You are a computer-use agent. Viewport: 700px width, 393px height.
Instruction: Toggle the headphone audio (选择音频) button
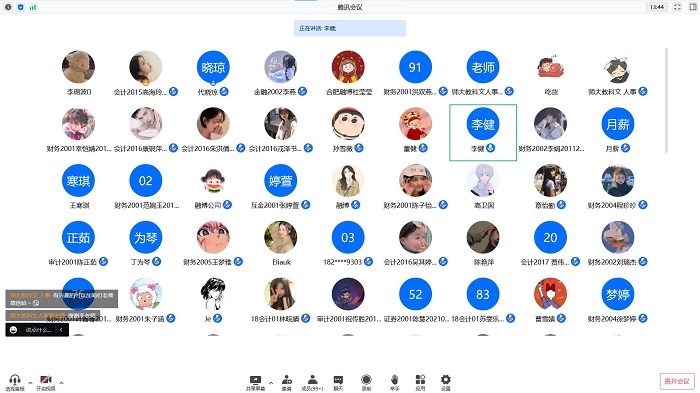[15, 383]
